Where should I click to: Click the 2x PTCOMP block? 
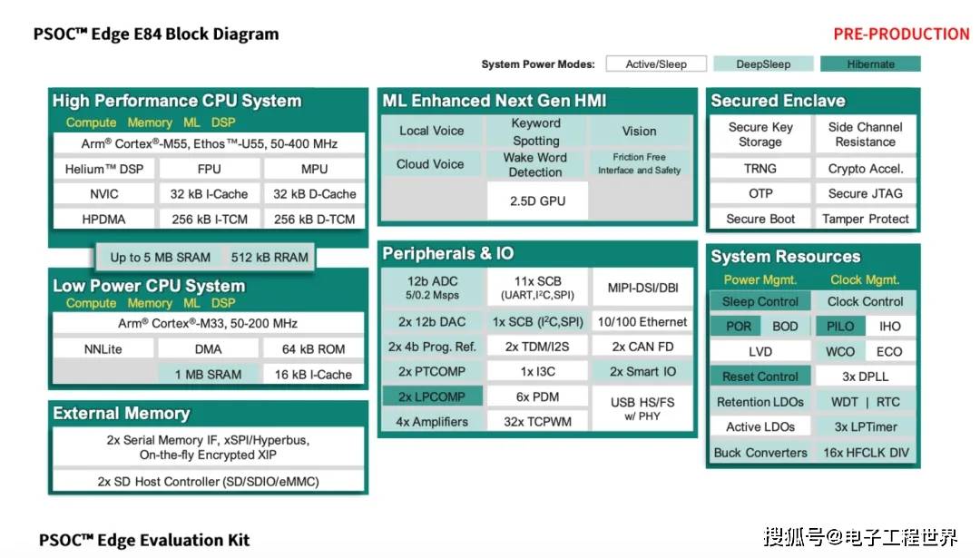pyautogui.click(x=433, y=371)
